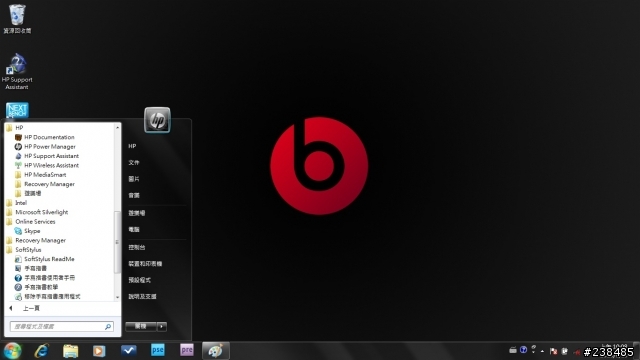Open shutdown options arrow next to 關機
The height and width of the screenshot is (360, 640).
(162, 327)
